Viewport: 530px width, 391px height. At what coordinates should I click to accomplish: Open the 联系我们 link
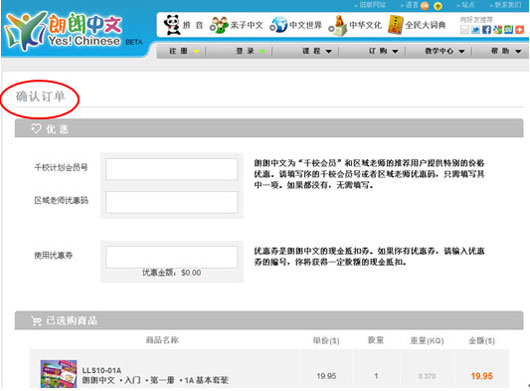[x=507, y=5]
